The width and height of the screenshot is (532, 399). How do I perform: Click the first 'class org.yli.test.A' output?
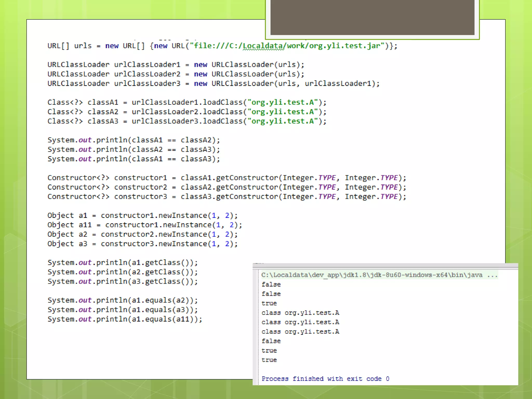point(300,313)
